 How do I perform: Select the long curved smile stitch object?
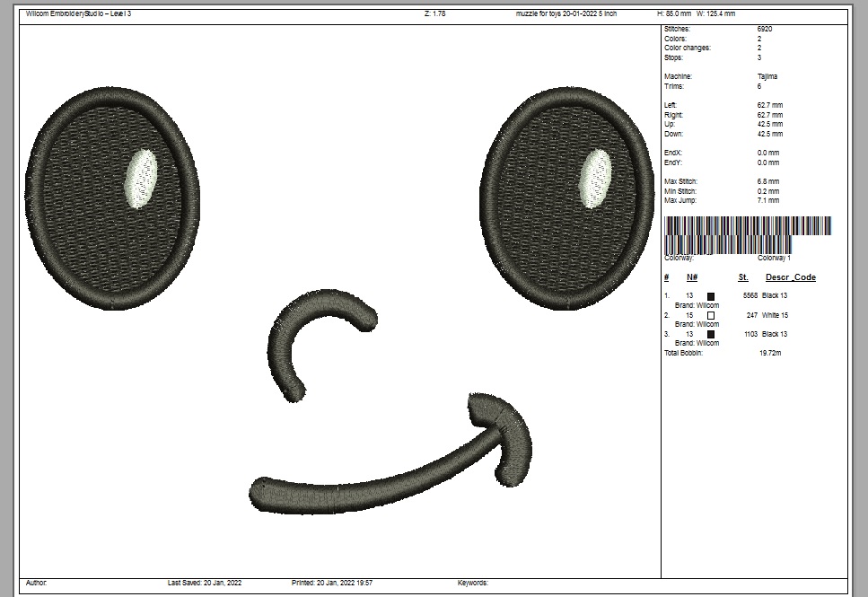click(359, 485)
